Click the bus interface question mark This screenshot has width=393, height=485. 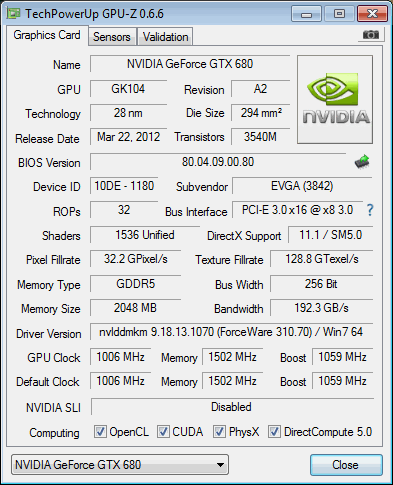click(370, 210)
